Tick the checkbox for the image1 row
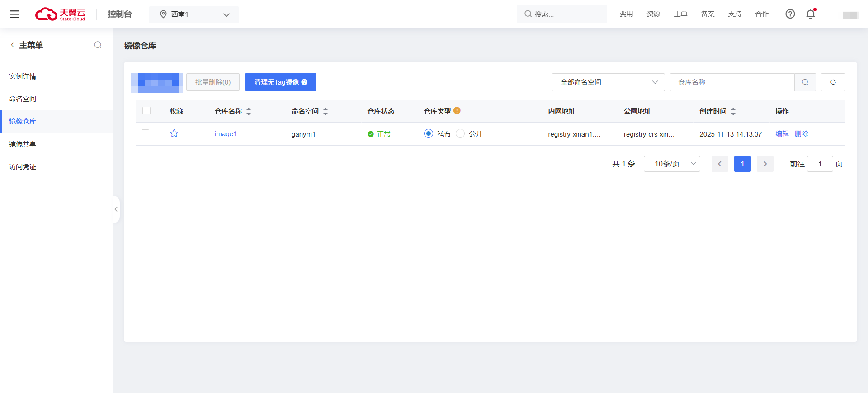This screenshot has width=868, height=393. 146,133
